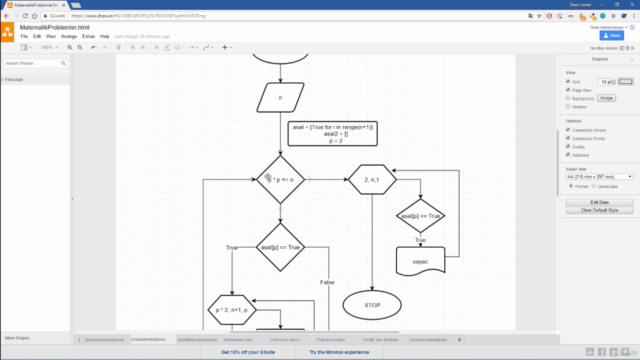Expand the Flowchart shapes section

pyautogui.click(x=14, y=80)
